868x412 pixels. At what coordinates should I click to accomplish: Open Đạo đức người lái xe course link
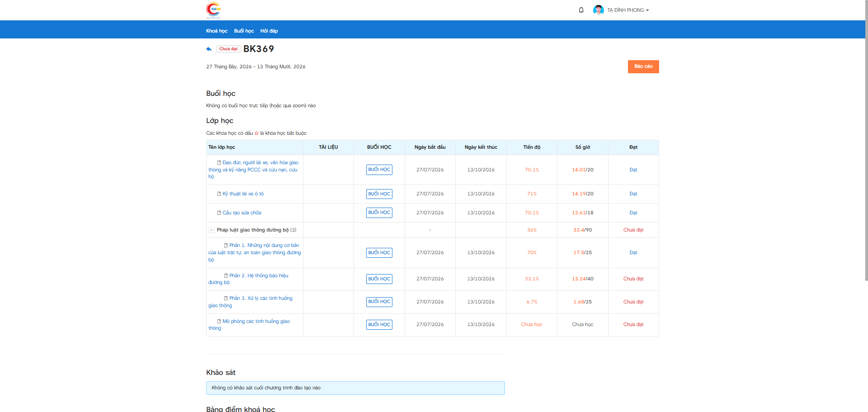point(253,170)
